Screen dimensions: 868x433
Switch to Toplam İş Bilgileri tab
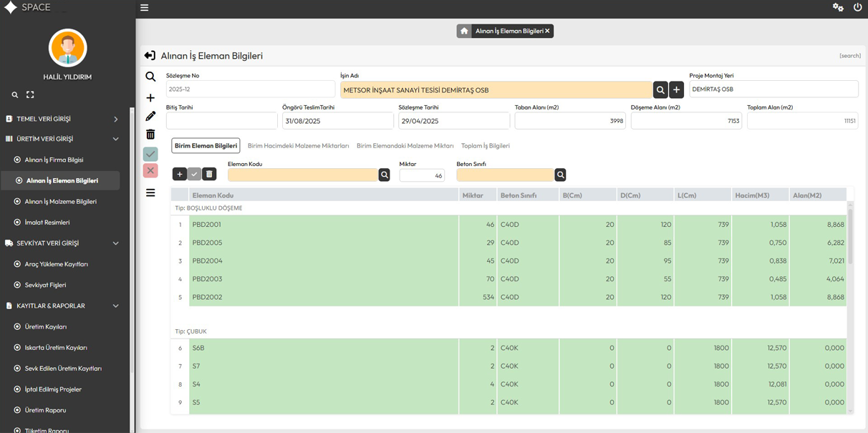485,146
